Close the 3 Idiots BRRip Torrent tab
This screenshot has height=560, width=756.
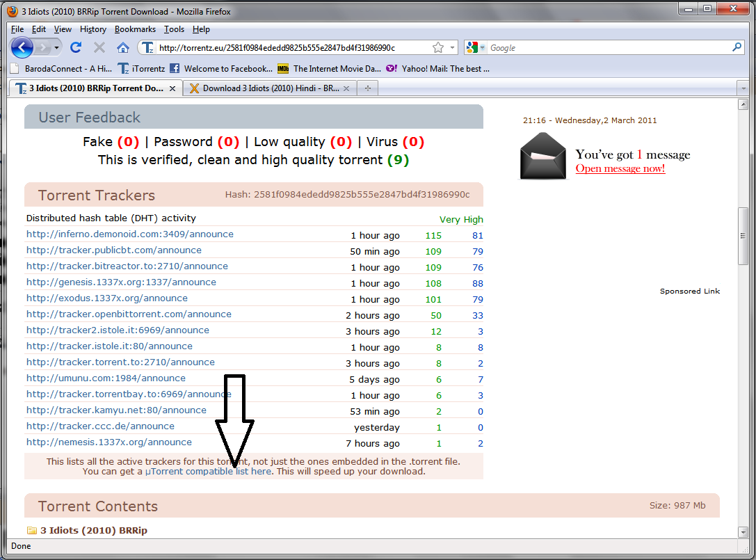coord(172,89)
